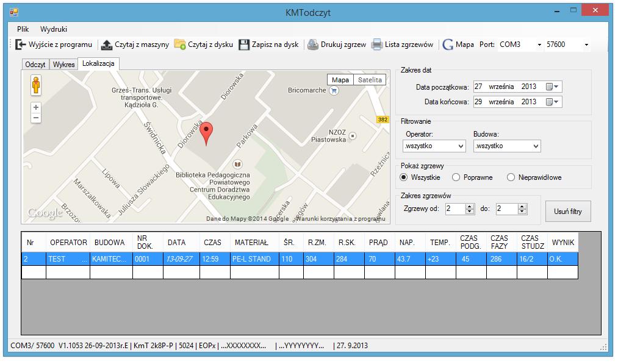
Task: Click the Street View pegman icon
Action: (36, 85)
